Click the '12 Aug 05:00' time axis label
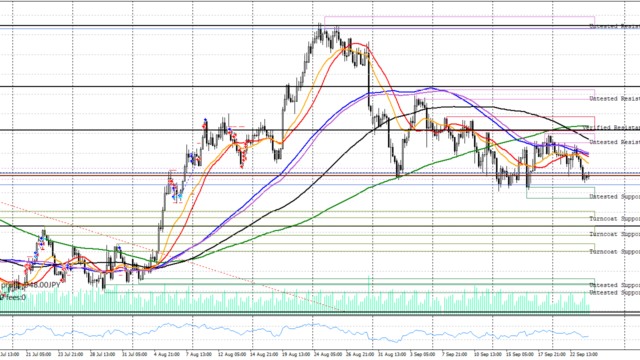This screenshot has height=360, width=640. (232, 354)
